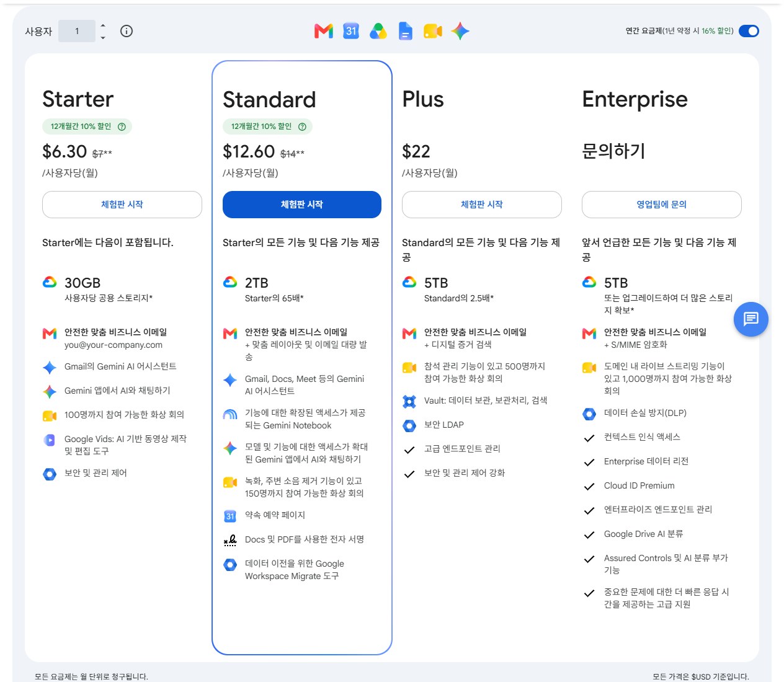Click the 문의하기 Enterprise price text
The width and height of the screenshot is (784, 682).
(x=613, y=151)
